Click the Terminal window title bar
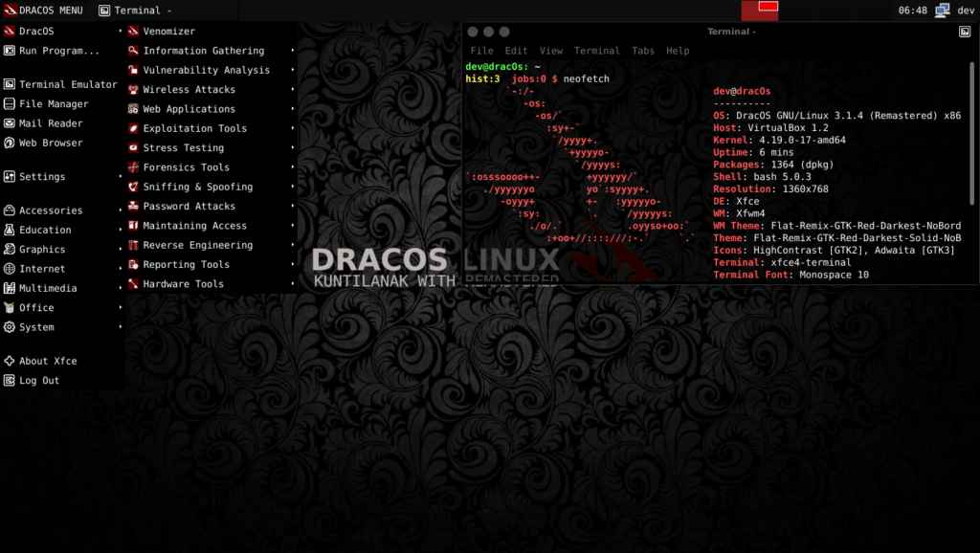980x553 pixels. coord(720,32)
